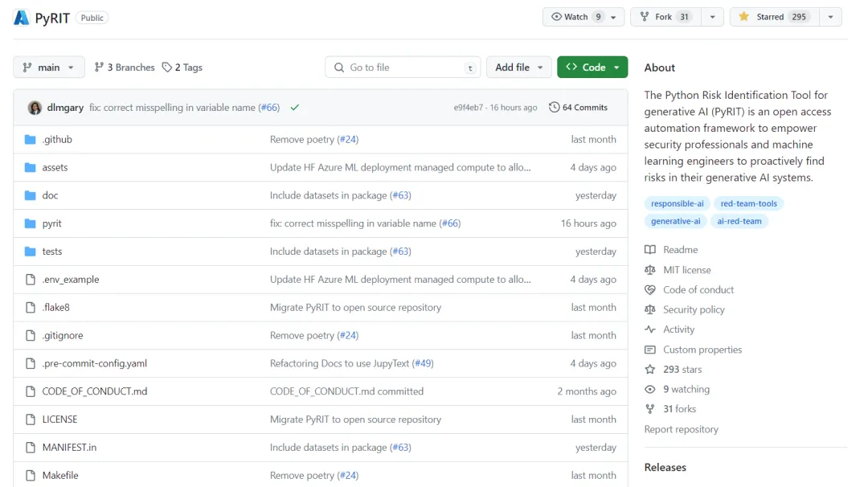Viewport: 868px width, 487px height.
Task: Expand the Add file menu
Action: [x=518, y=68]
